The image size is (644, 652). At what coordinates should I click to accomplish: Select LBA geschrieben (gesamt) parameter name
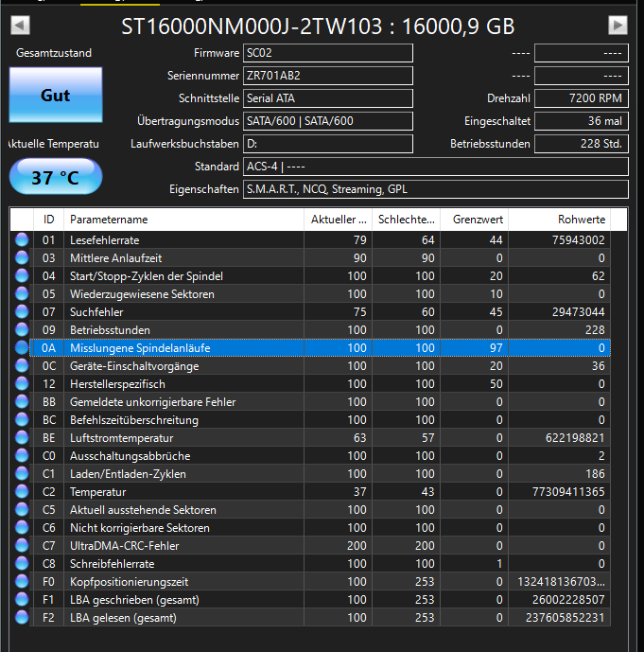point(134,600)
